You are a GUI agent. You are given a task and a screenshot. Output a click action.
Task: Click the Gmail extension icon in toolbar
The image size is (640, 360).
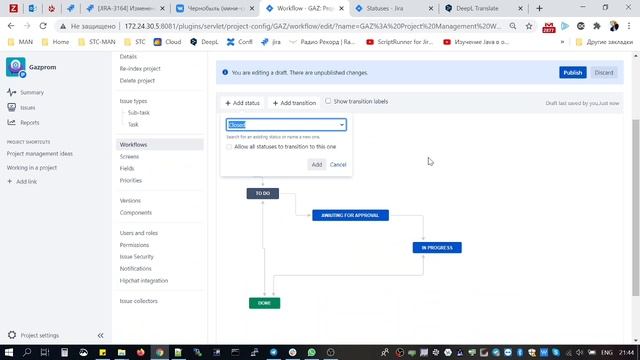(549, 27)
